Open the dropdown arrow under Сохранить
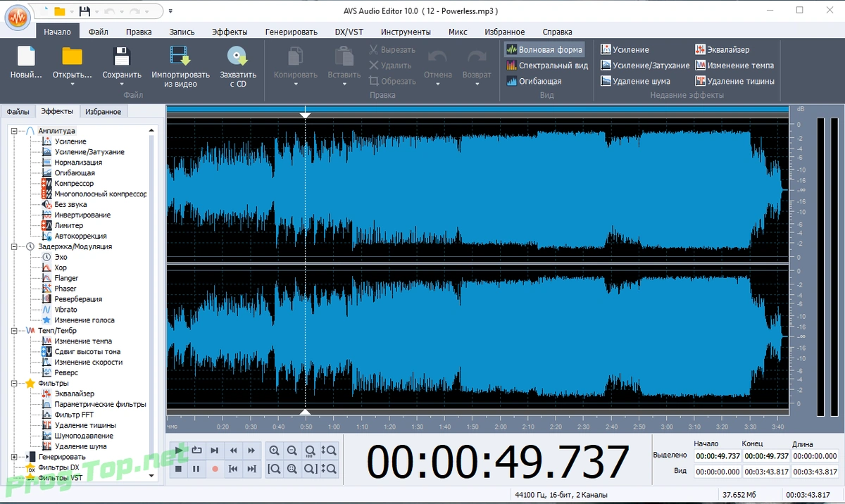This screenshot has height=504, width=845. click(x=122, y=85)
